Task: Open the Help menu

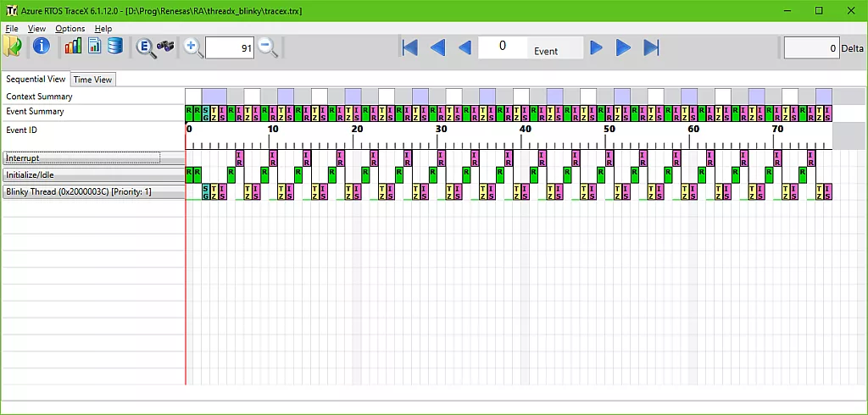Action: click(x=103, y=28)
